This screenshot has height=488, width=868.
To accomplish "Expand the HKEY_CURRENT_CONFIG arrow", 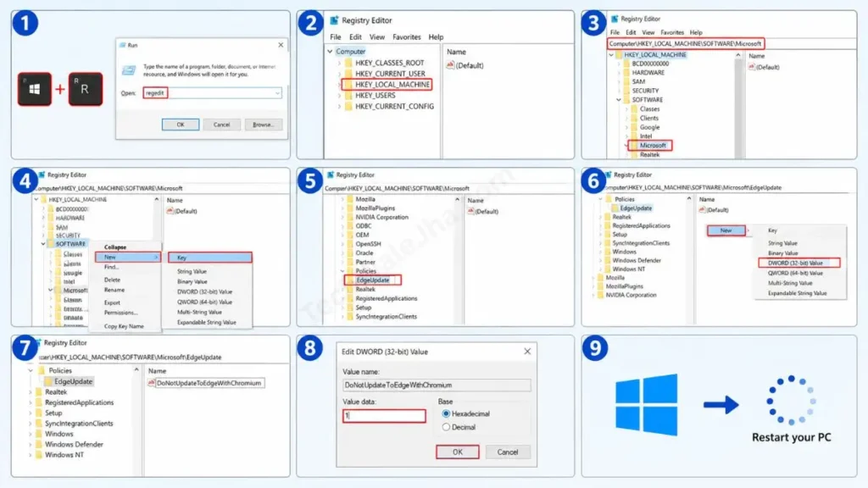I will [339, 106].
